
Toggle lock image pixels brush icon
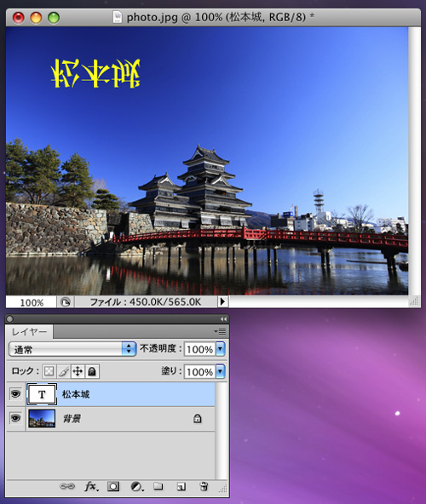tap(63, 371)
